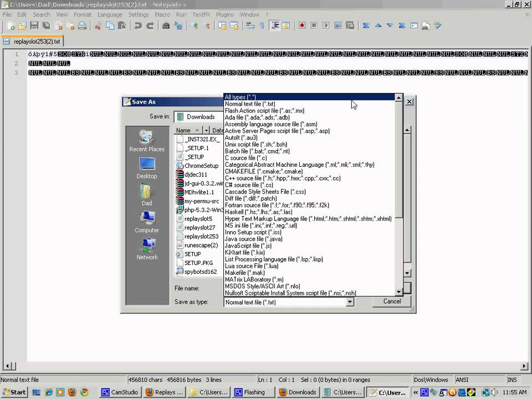Choose Java source file (*.java) type

coord(309,239)
